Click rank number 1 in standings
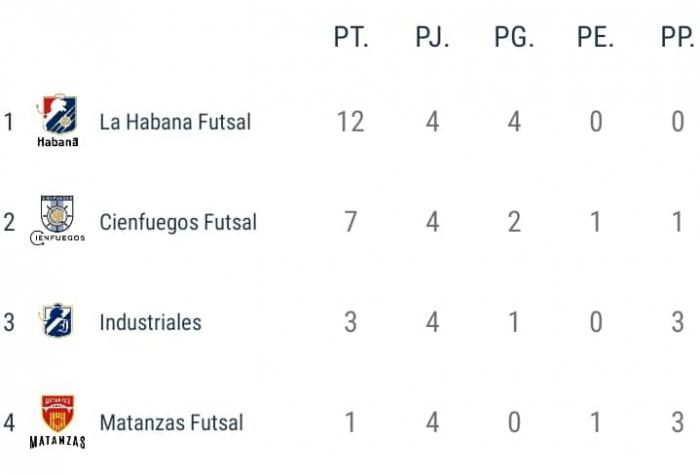Viewport: 700px width, 475px height. [8, 122]
